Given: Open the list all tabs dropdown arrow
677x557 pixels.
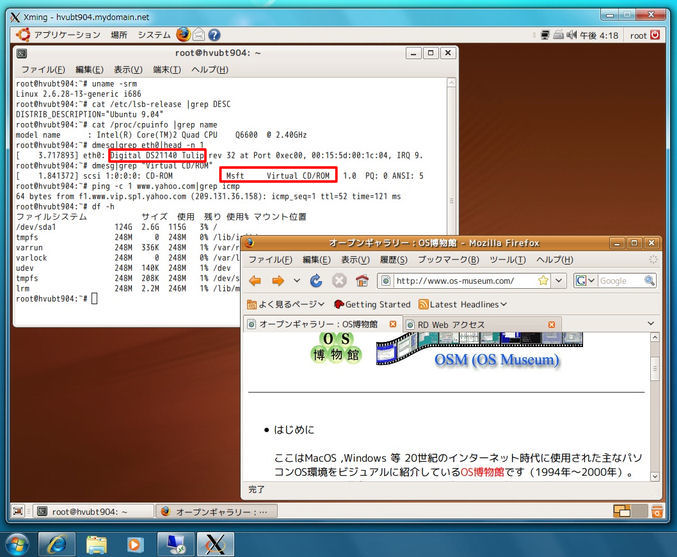Looking at the screenshot, I should point(651,323).
